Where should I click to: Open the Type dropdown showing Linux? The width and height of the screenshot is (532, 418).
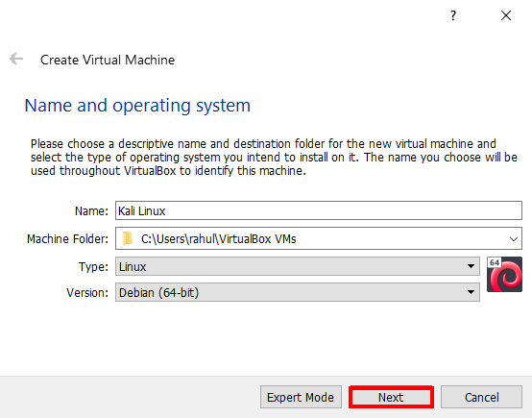point(298,266)
